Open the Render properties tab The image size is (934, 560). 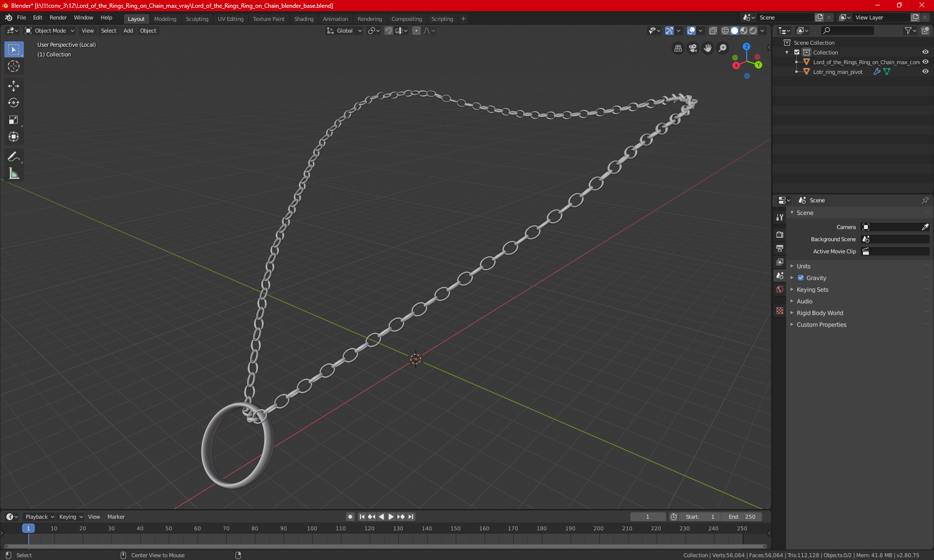[x=780, y=234]
